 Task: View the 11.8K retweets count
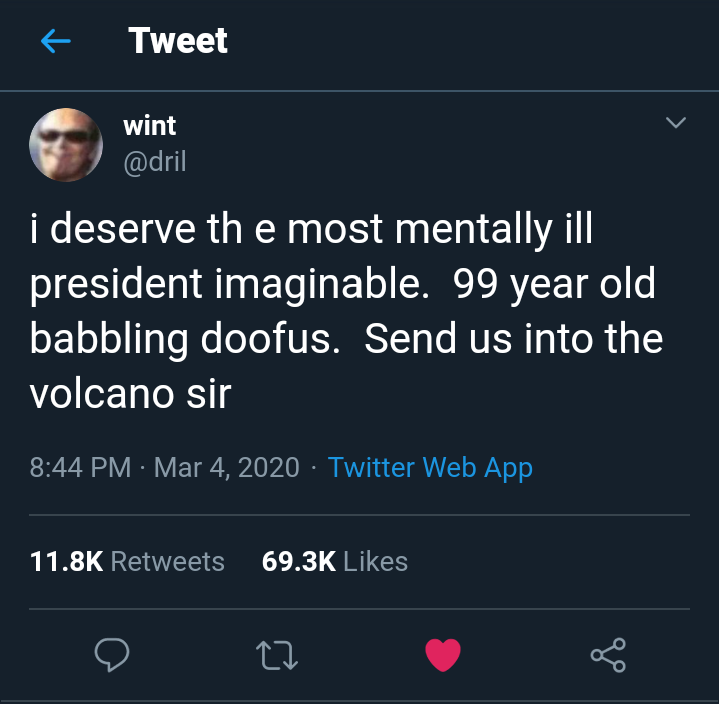point(66,561)
